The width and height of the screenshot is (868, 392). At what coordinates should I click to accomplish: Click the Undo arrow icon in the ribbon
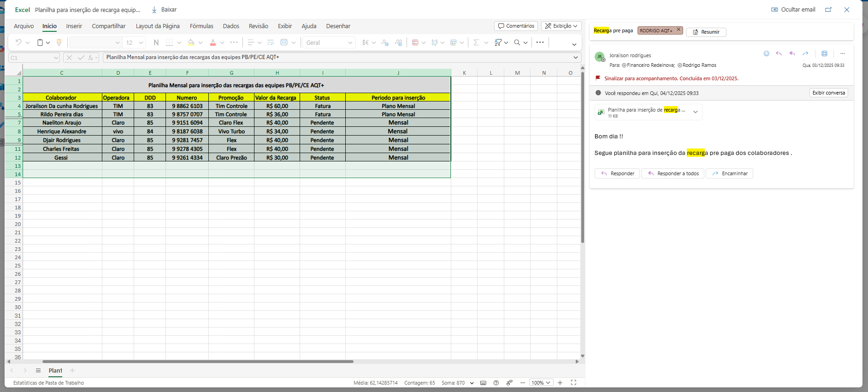(x=18, y=42)
